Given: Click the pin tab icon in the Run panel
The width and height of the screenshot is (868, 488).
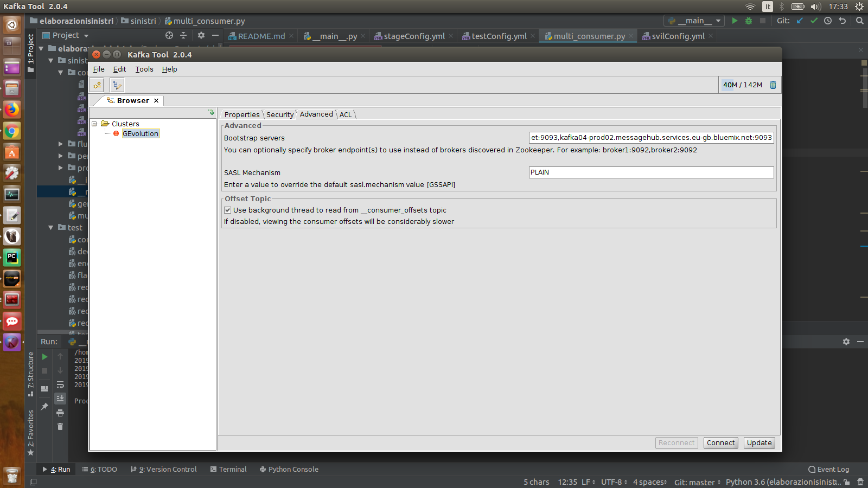Looking at the screenshot, I should point(44,406).
